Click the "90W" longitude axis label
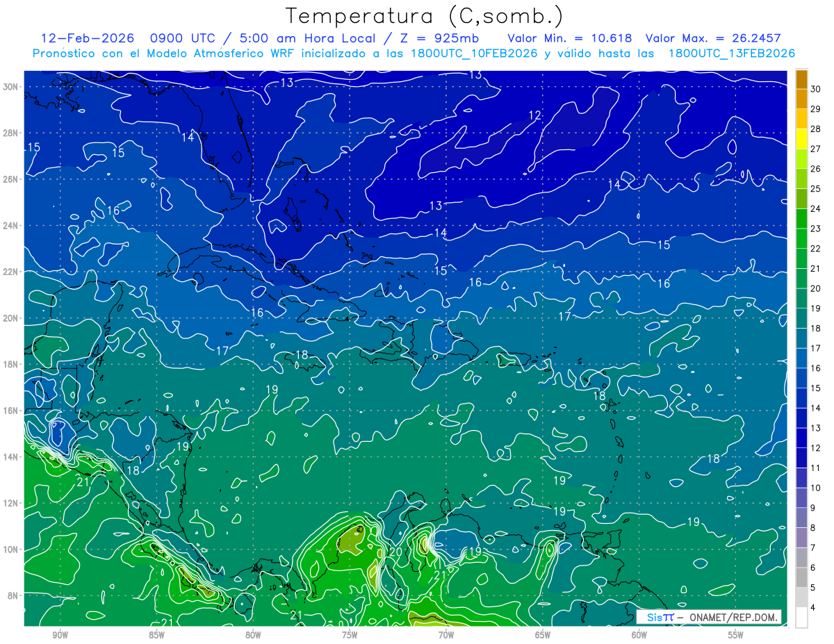Viewport: 834px width, 644px height. (x=60, y=635)
